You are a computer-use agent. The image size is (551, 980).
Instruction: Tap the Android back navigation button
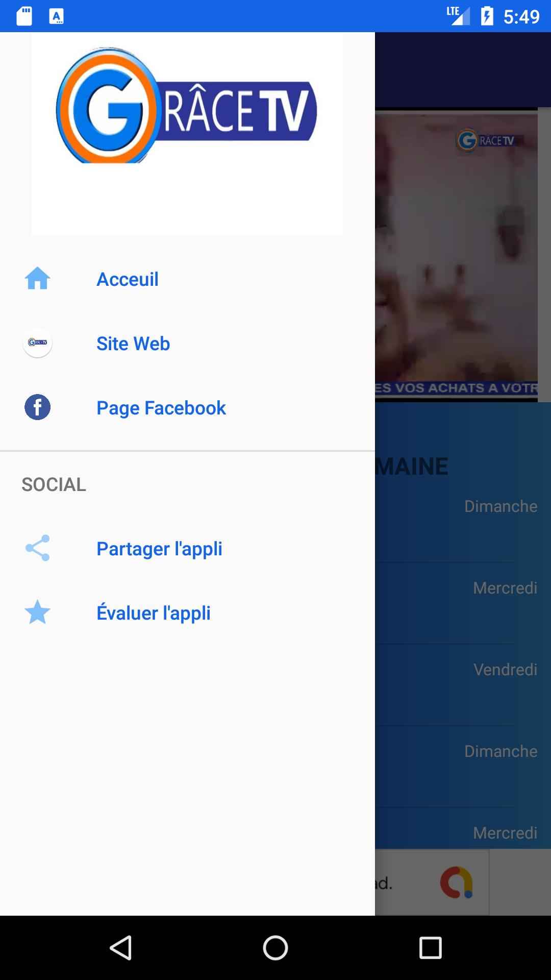click(121, 948)
